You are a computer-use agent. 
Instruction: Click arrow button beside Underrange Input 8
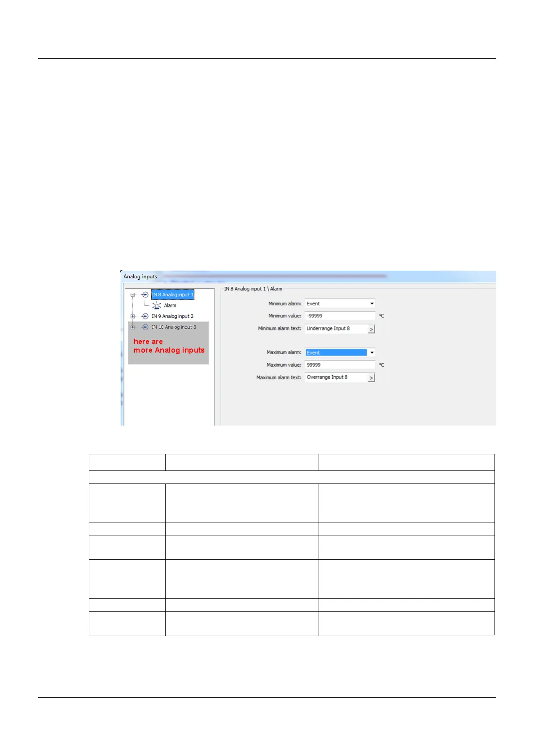pyautogui.click(x=372, y=329)
